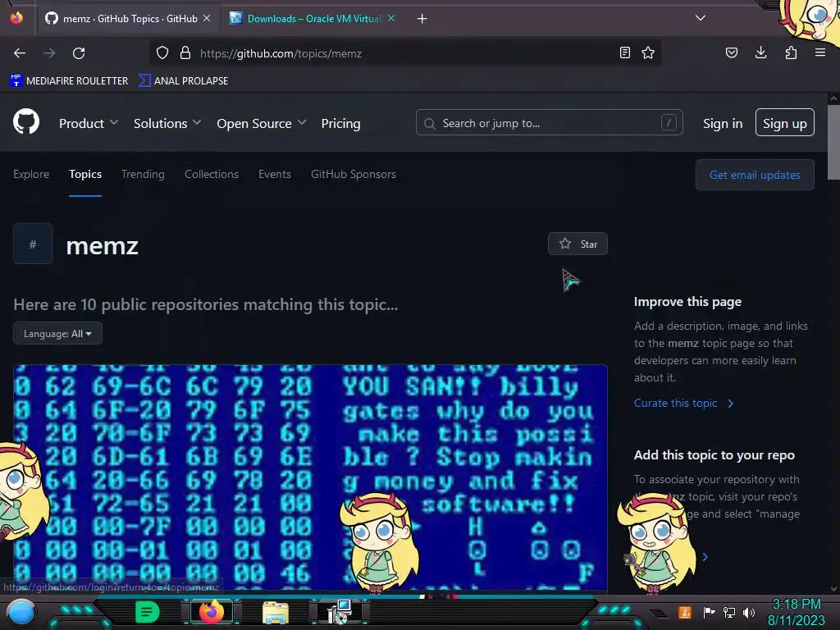Image resolution: width=840 pixels, height=630 pixels.
Task: Open the Firefox downloads arrow icon
Action: (760, 52)
